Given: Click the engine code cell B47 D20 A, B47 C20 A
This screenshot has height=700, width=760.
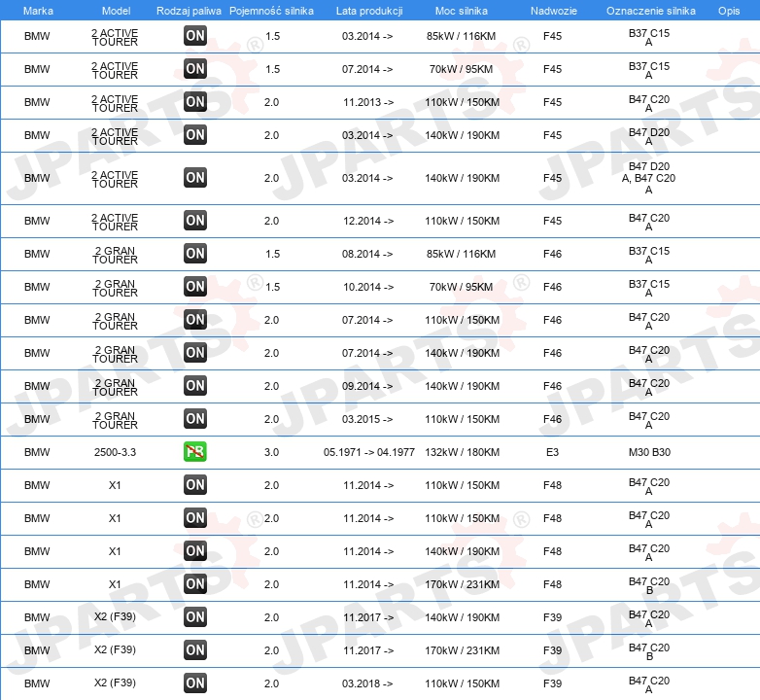Looking at the screenshot, I should tap(649, 178).
